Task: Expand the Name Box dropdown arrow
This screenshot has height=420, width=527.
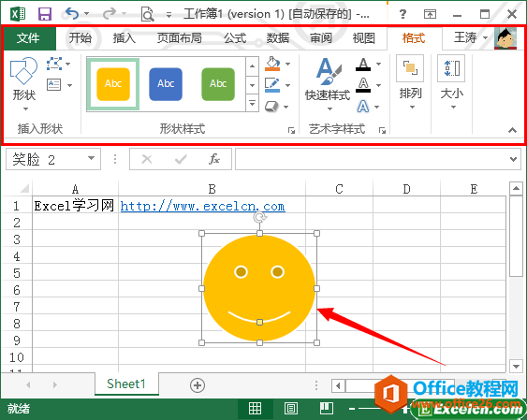Action: 91,158
